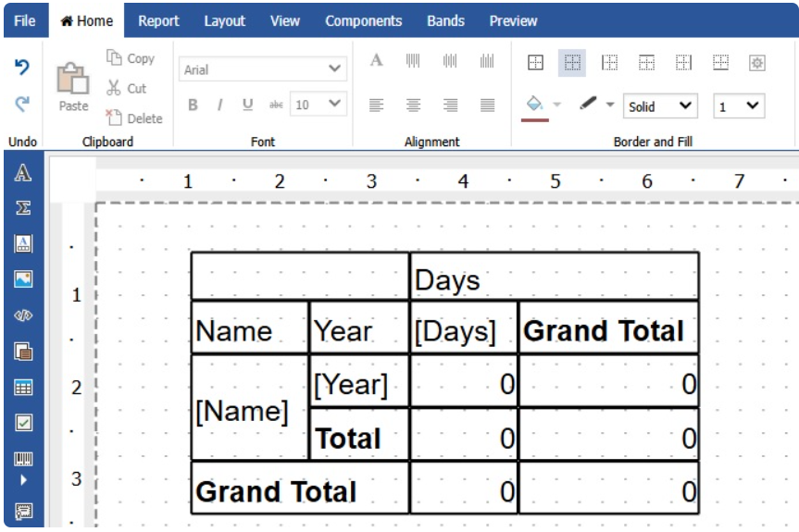Click the Redo arrow icon
The height and width of the screenshot is (532, 799).
click(x=22, y=104)
